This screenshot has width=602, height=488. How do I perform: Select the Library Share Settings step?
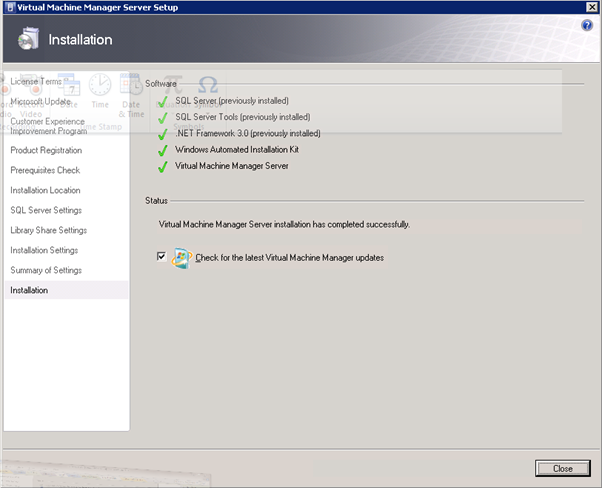pos(49,230)
